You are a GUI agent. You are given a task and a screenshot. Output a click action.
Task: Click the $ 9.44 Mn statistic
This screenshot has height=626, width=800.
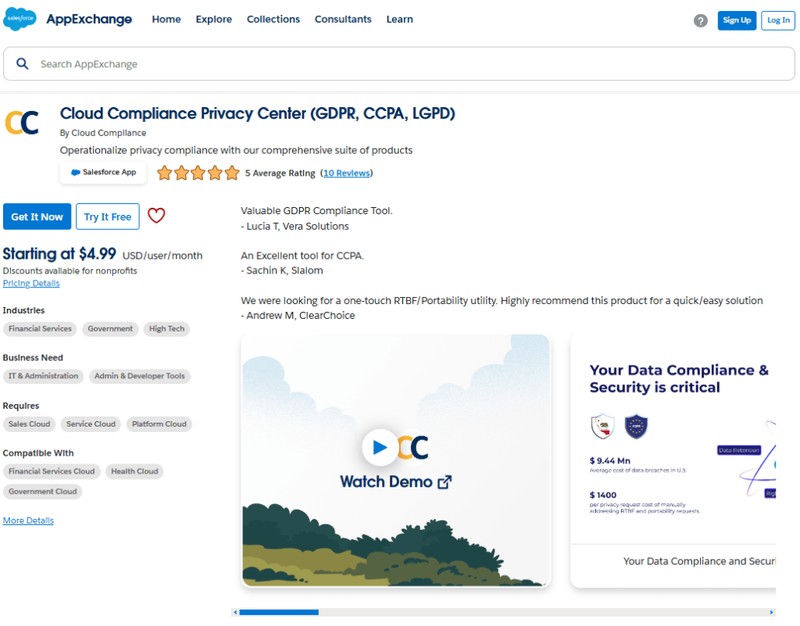[610, 461]
